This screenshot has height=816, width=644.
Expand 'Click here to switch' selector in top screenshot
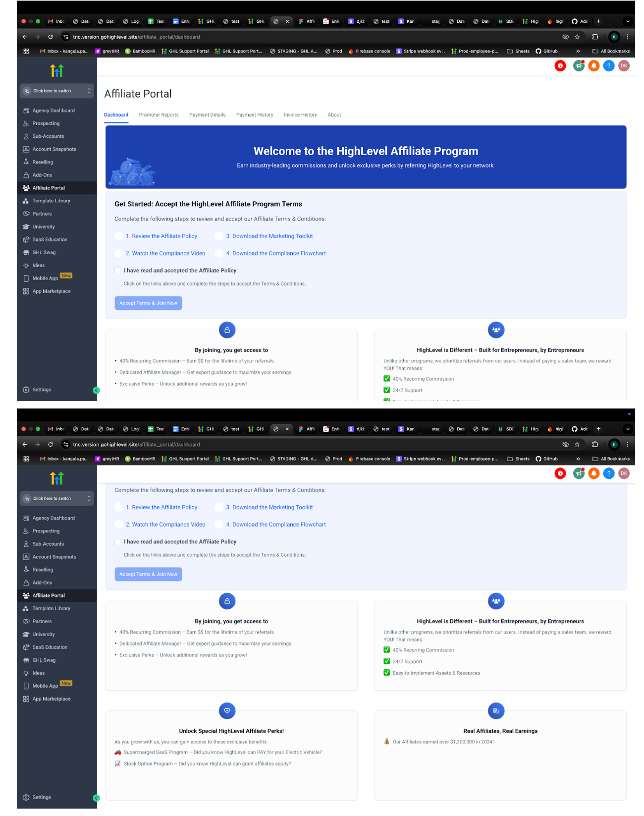(57, 91)
